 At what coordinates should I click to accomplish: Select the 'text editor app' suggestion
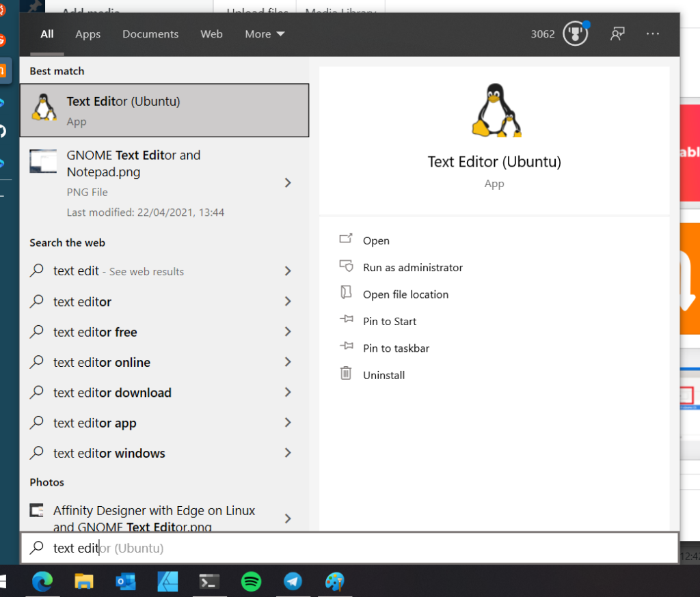[x=164, y=423]
